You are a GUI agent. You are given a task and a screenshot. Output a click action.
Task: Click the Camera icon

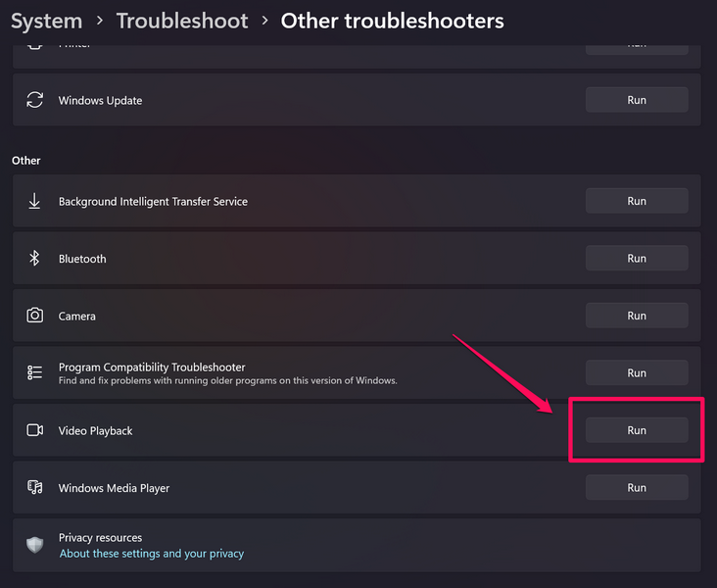click(x=35, y=316)
